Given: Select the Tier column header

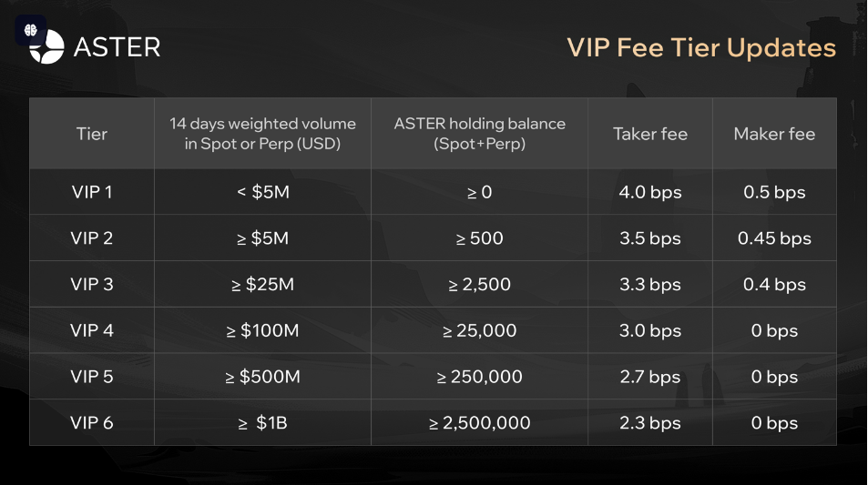Looking at the screenshot, I should pyautogui.click(x=92, y=134).
